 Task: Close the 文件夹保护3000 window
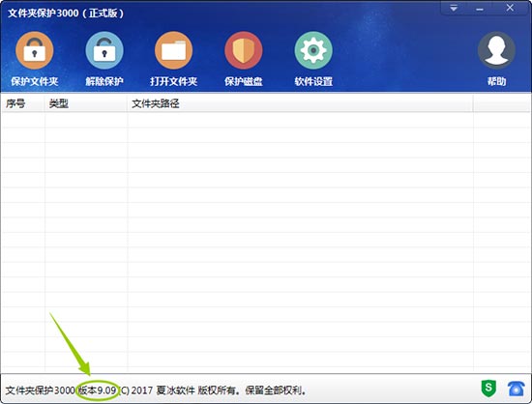(510, 8)
